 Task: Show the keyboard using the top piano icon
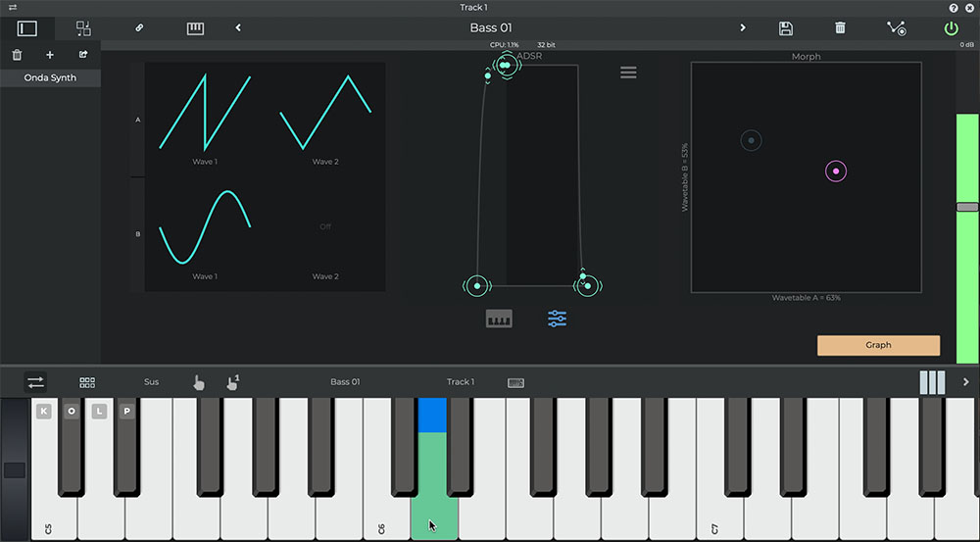(195, 28)
